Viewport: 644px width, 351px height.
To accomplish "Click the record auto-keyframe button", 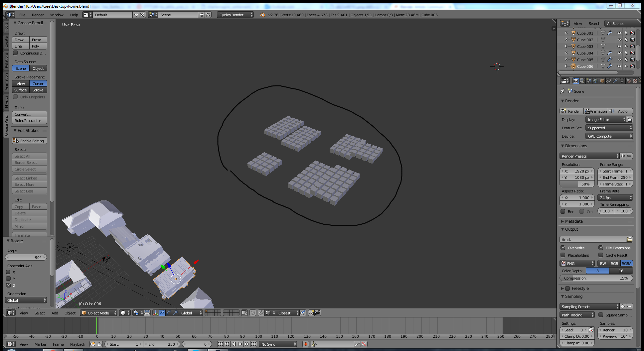I will [x=306, y=344].
